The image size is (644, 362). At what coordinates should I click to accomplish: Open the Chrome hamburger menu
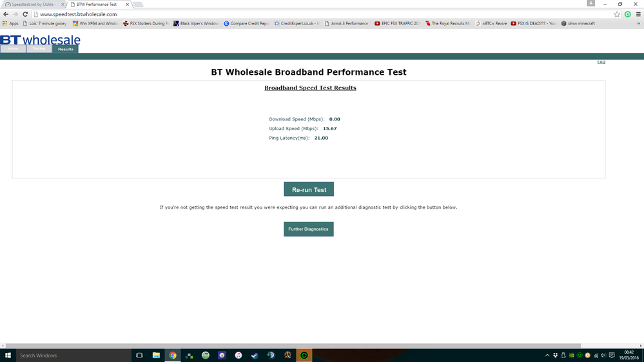[638, 14]
